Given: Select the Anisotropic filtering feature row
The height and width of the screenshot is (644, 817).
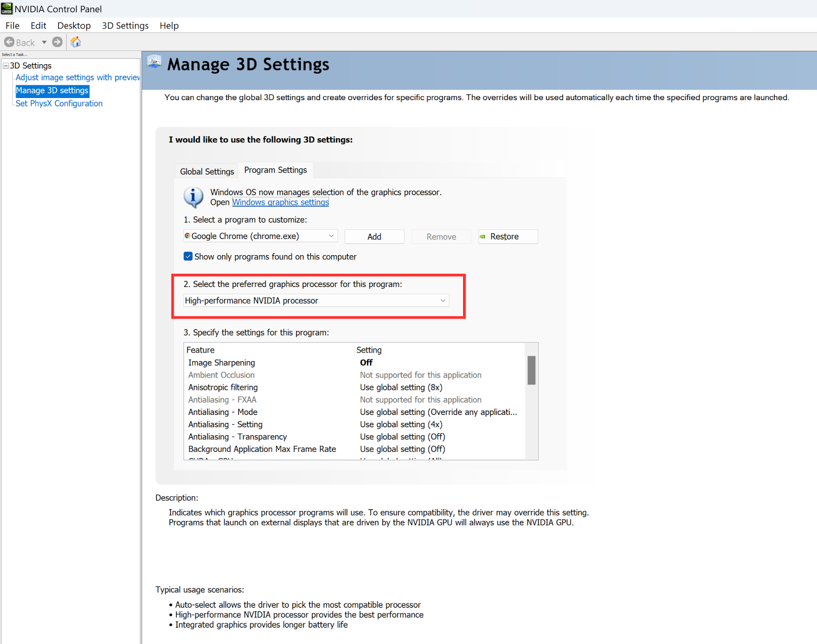Looking at the screenshot, I should 354,387.
